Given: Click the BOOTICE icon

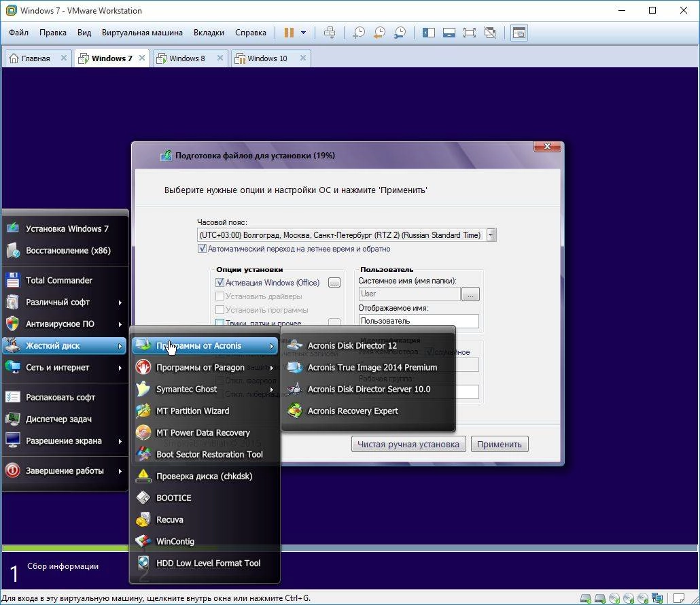Looking at the screenshot, I should [x=143, y=498].
